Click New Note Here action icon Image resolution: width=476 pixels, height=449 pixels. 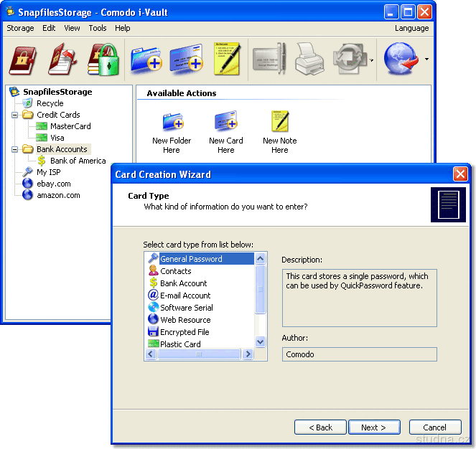point(279,122)
